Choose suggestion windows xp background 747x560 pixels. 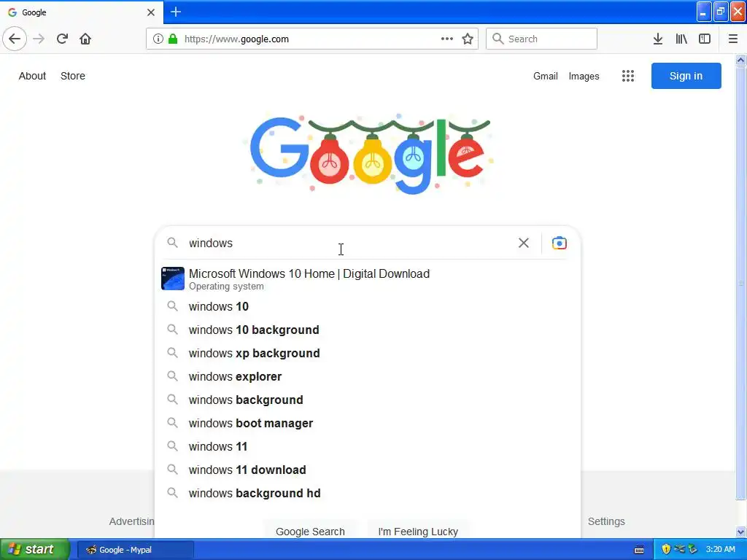click(368, 354)
